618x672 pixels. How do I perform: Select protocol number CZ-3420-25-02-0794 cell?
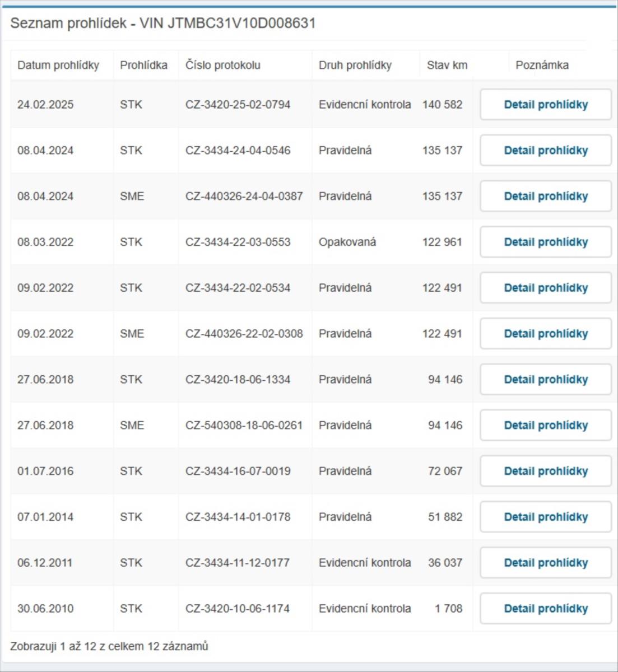click(x=238, y=105)
